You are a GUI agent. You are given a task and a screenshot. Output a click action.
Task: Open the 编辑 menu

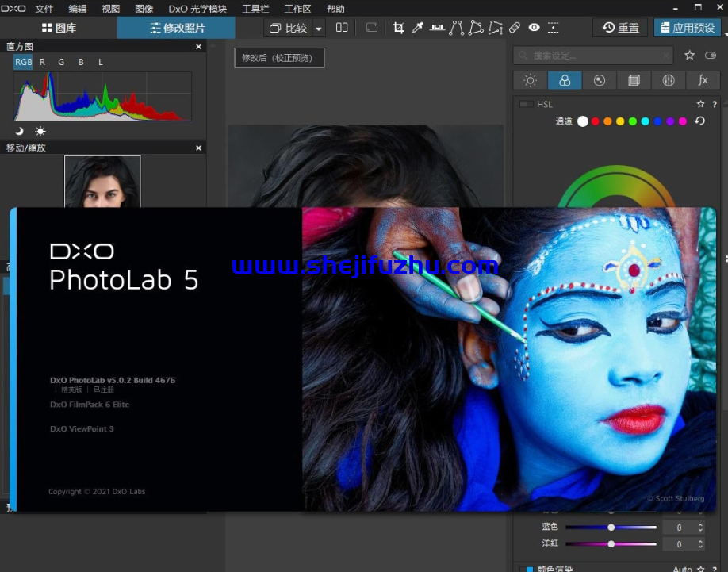[78, 9]
